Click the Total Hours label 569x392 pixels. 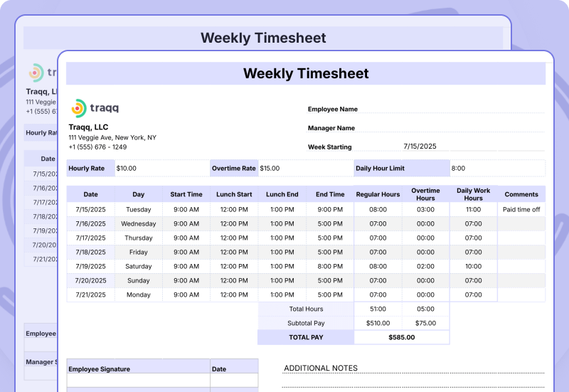[306, 309]
